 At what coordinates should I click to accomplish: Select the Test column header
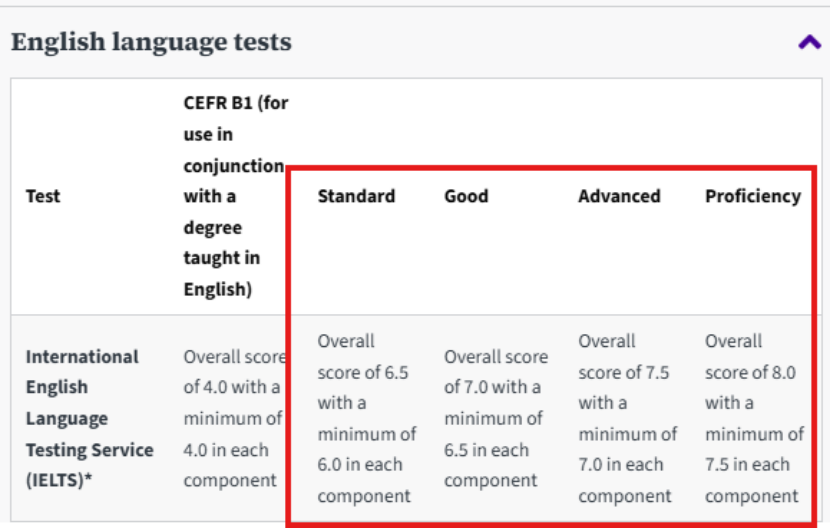(x=42, y=196)
